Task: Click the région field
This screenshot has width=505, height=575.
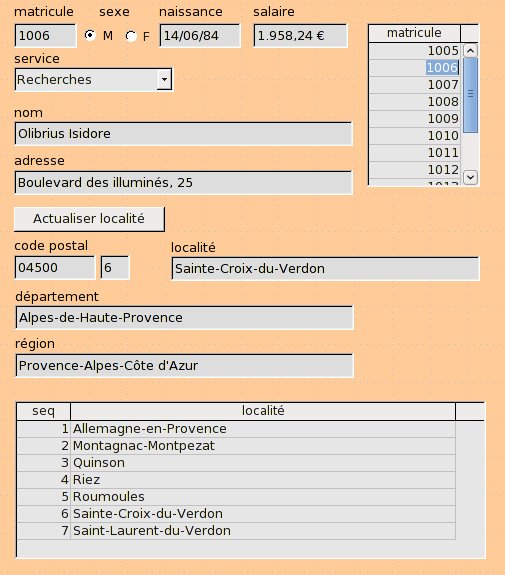Action: pos(184,365)
